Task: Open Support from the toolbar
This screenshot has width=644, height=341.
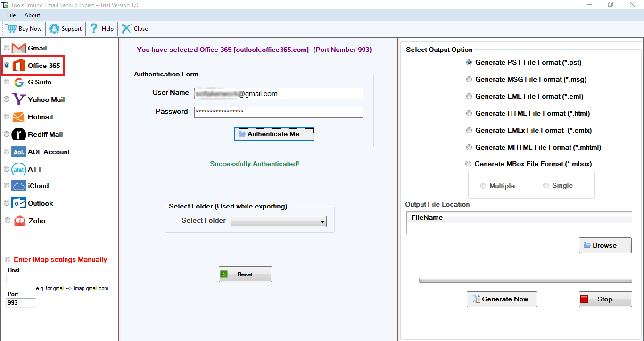Action: [x=66, y=29]
